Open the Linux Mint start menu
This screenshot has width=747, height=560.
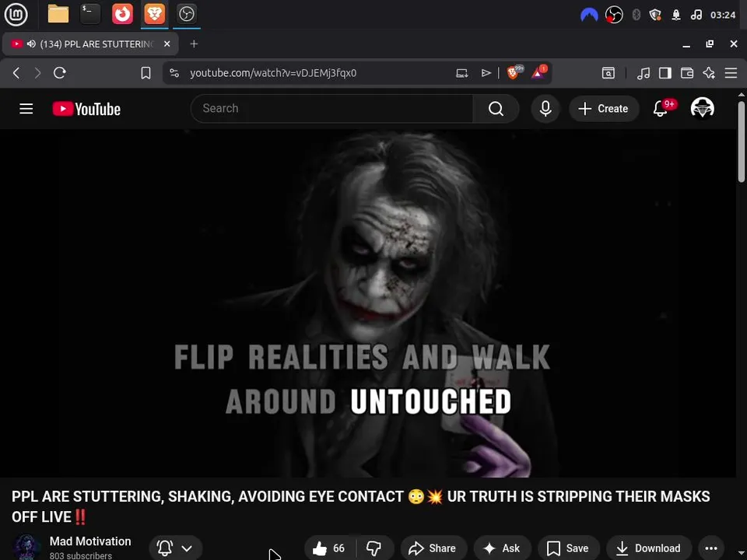pyautogui.click(x=16, y=14)
